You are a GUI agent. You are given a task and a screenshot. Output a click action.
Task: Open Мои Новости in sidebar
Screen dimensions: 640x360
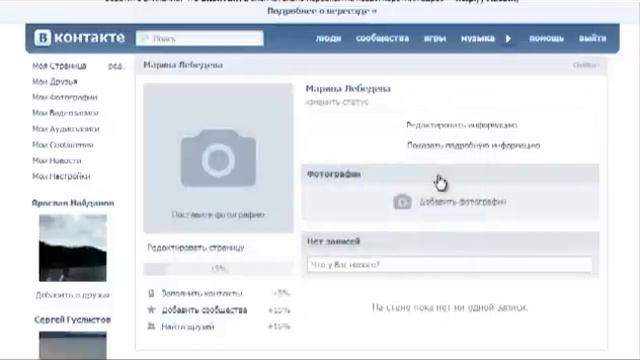tap(57, 161)
